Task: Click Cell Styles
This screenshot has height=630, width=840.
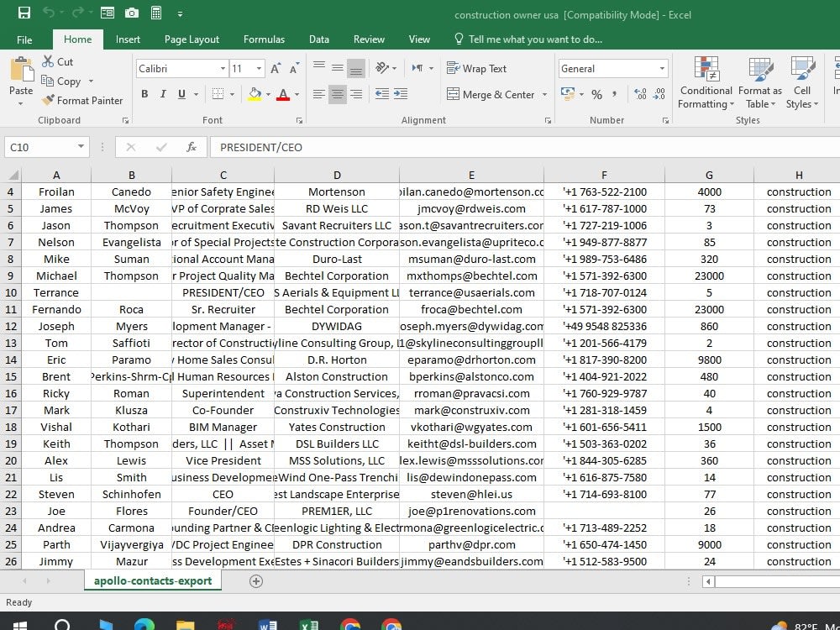Action: coord(801,82)
